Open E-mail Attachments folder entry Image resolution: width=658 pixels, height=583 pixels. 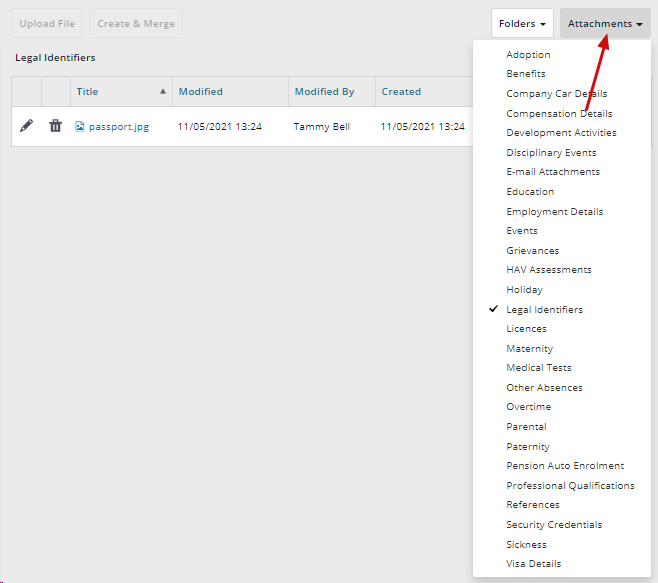pyautogui.click(x=553, y=172)
